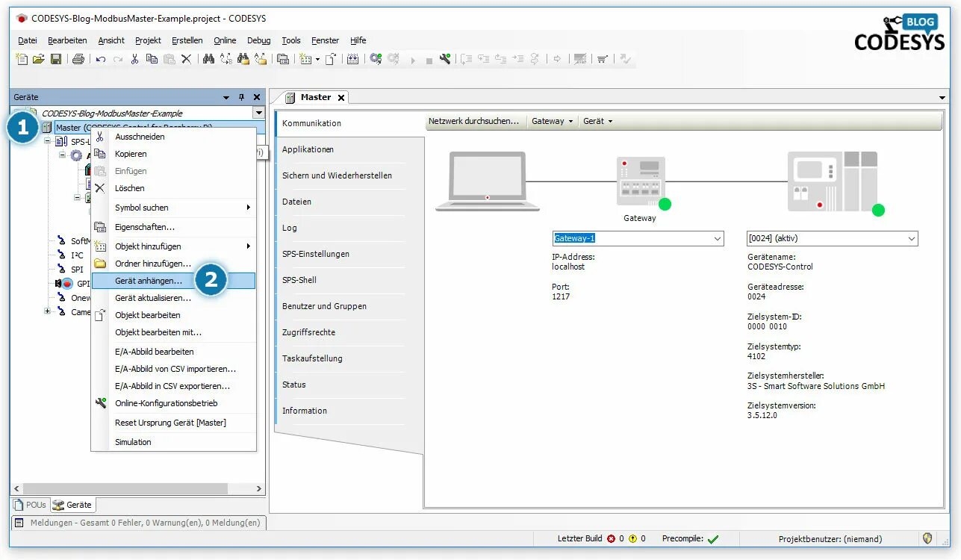Click the Copy toolbar icon
The width and height of the screenshot is (961, 560).
click(x=152, y=59)
